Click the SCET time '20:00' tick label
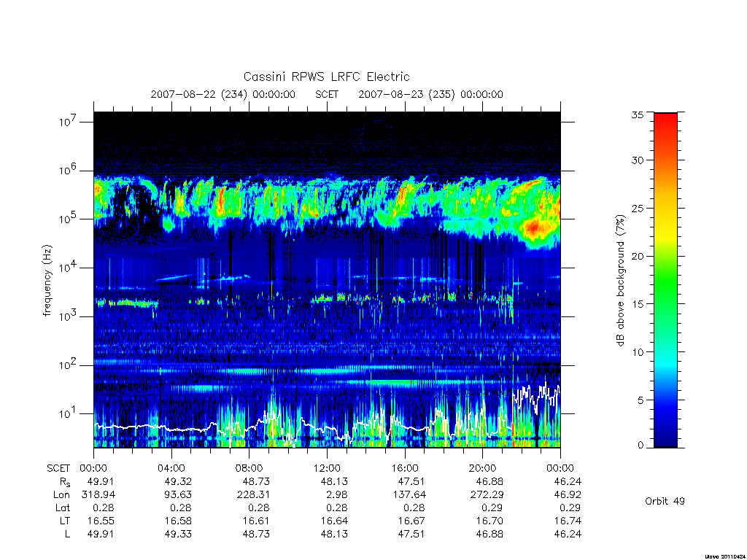 point(483,468)
